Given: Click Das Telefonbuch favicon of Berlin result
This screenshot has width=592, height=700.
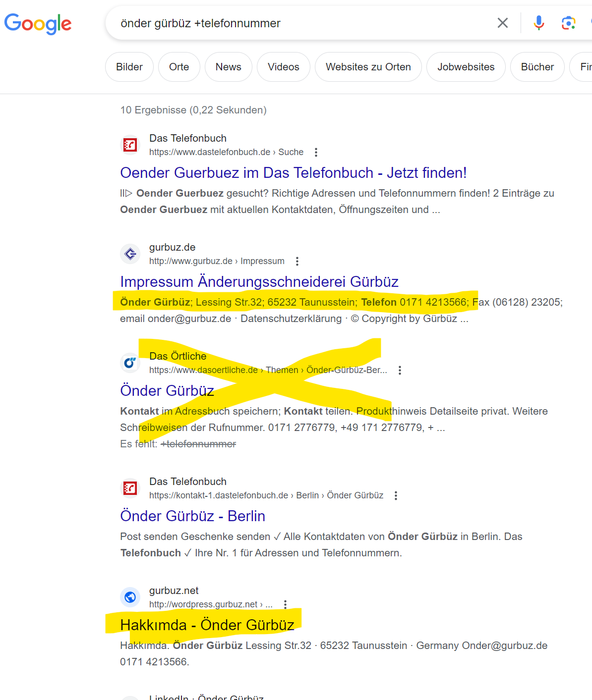Looking at the screenshot, I should (x=130, y=488).
